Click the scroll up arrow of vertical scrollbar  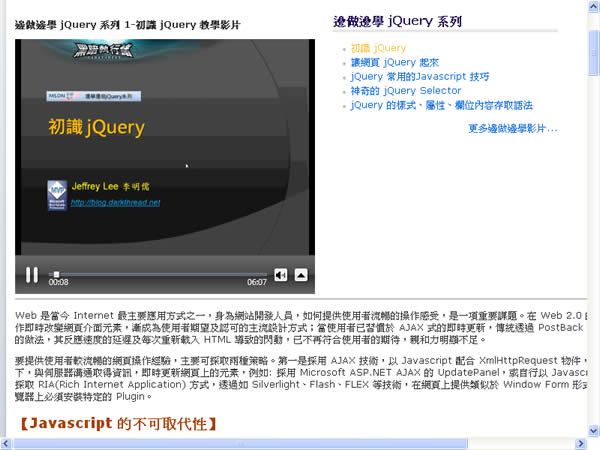coord(593,8)
